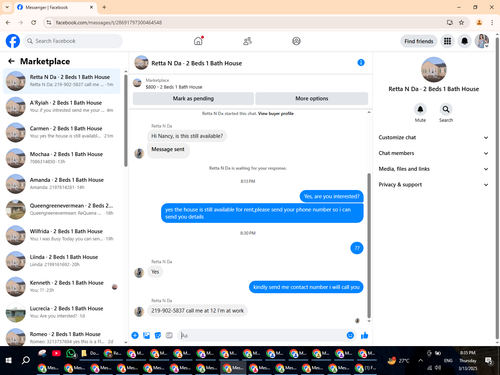Select the Messenger | Facebook browser tab

(55, 7)
